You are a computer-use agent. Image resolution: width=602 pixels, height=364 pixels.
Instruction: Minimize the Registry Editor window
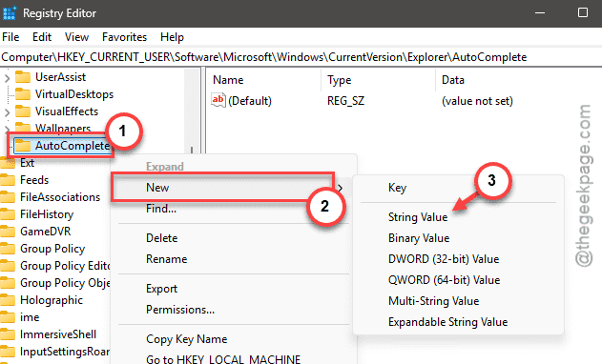point(540,13)
